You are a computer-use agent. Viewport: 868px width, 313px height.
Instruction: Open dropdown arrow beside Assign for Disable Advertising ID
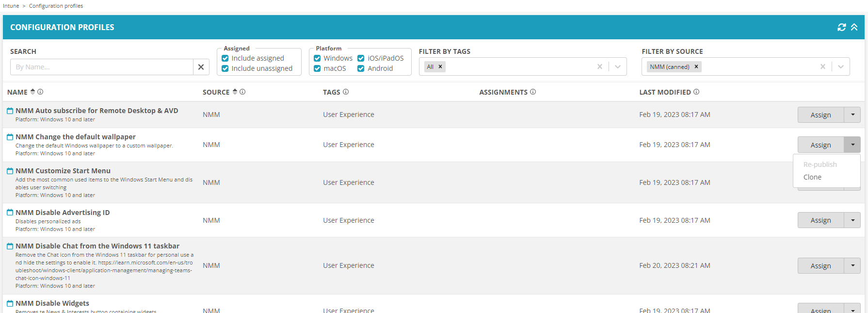tap(852, 220)
